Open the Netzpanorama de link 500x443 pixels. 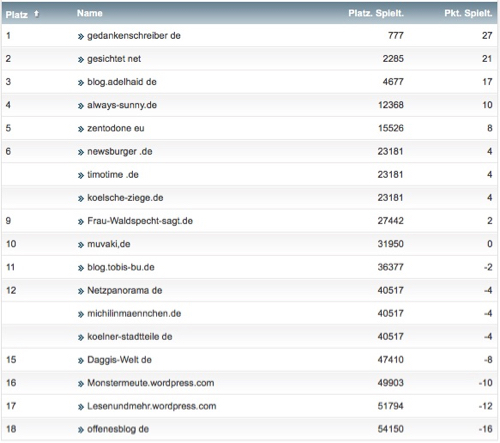[x=125, y=290]
